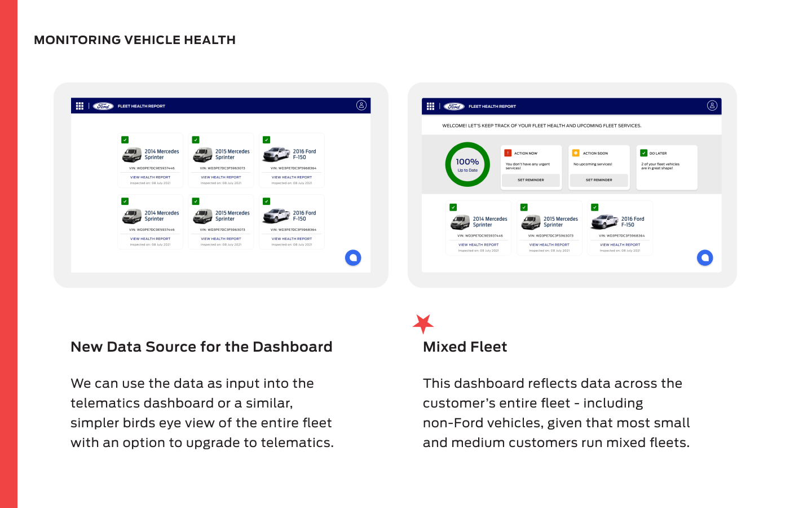The image size is (812, 508).
Task: View health report for right dashboard 2014 Sprinter
Action: [x=479, y=245]
